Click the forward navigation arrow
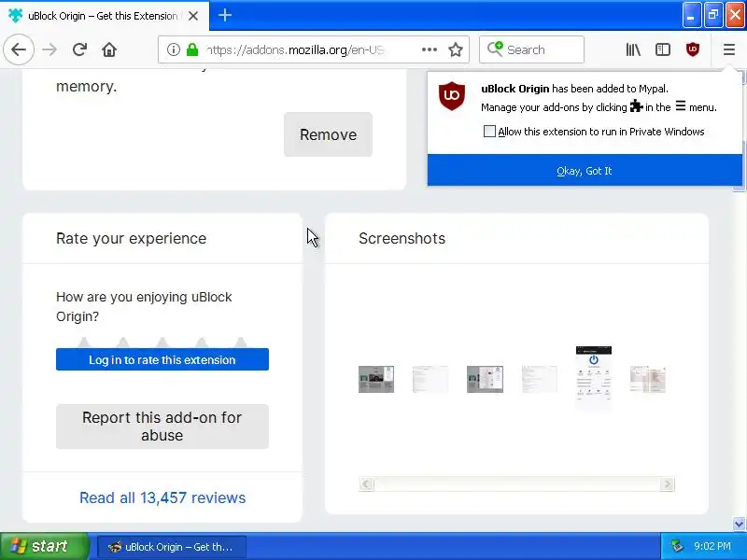The image size is (747, 560). [49, 49]
